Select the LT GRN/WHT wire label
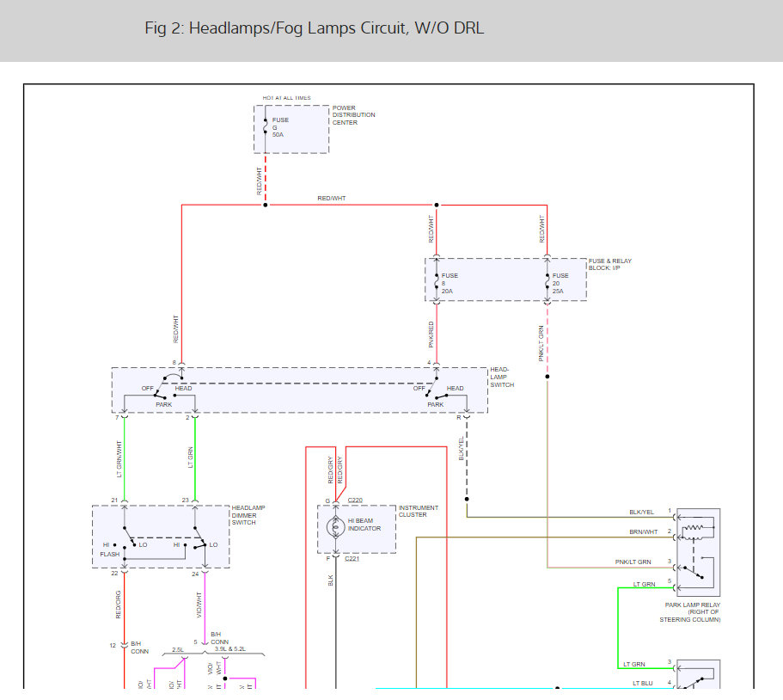Viewport: 783px width, 700px height. point(119,459)
